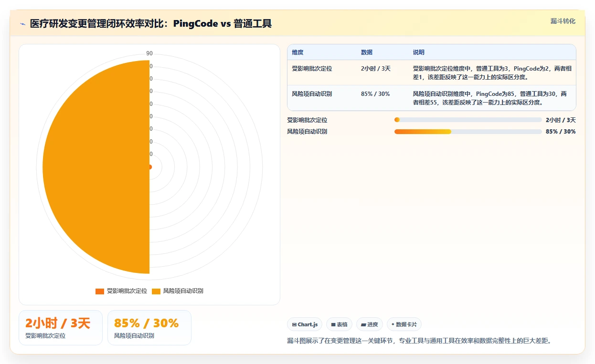Click the footer caption starting 漏斗图展示了
595x364 pixels.
pyautogui.click(x=419, y=341)
